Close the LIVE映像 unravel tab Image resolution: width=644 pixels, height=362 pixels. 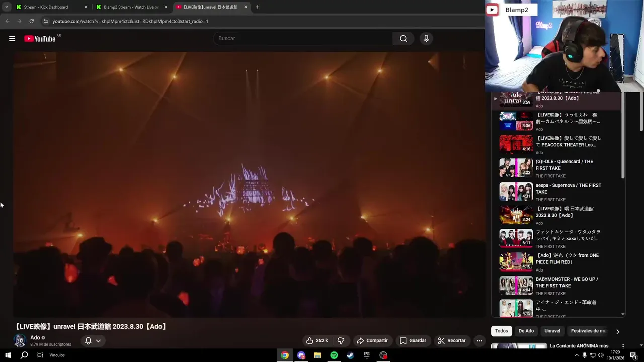[246, 7]
